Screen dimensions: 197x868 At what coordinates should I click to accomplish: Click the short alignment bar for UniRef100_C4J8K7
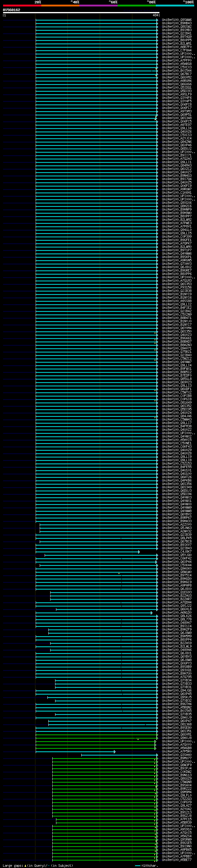[88, 552]
